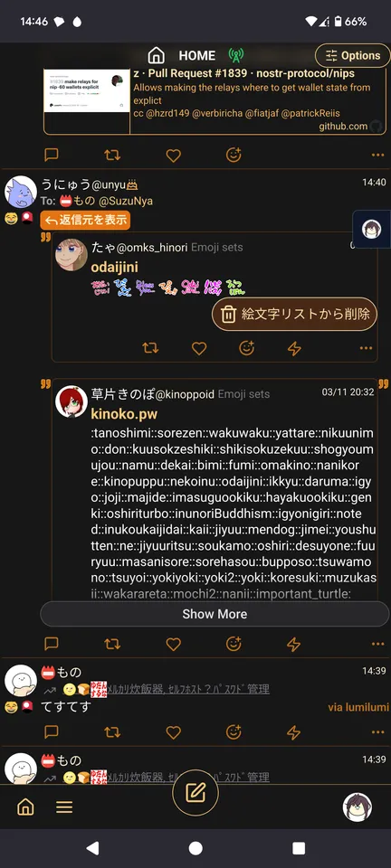This screenshot has height=868, width=391.
Task: Like the kinoko.pw emoji set post
Action: click(174, 644)
